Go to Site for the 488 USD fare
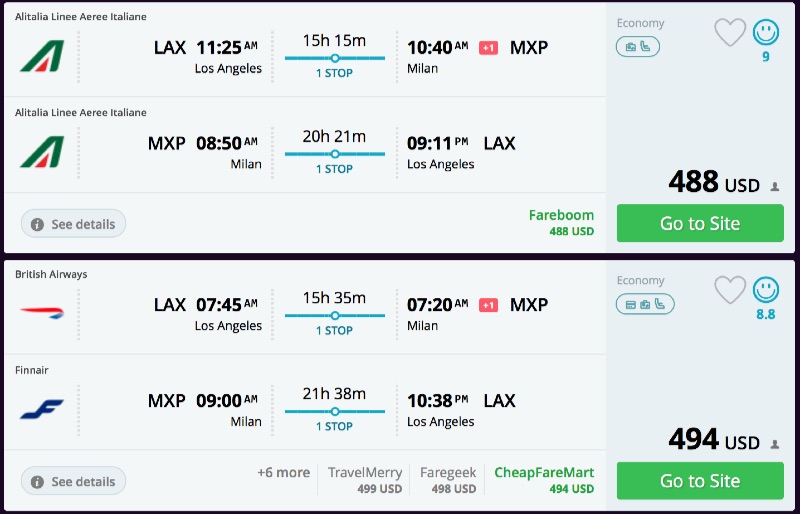The image size is (800, 514). (x=699, y=223)
